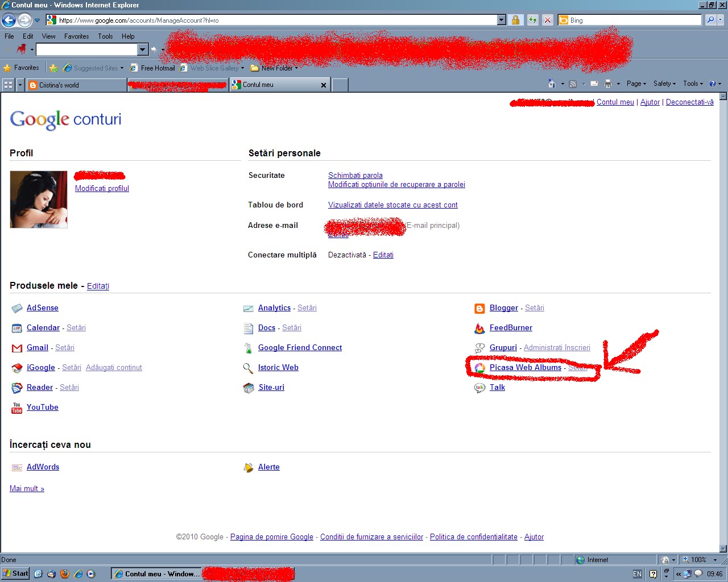728x582 pixels.
Task: Click the Home toolbar icon
Action: click(552, 84)
